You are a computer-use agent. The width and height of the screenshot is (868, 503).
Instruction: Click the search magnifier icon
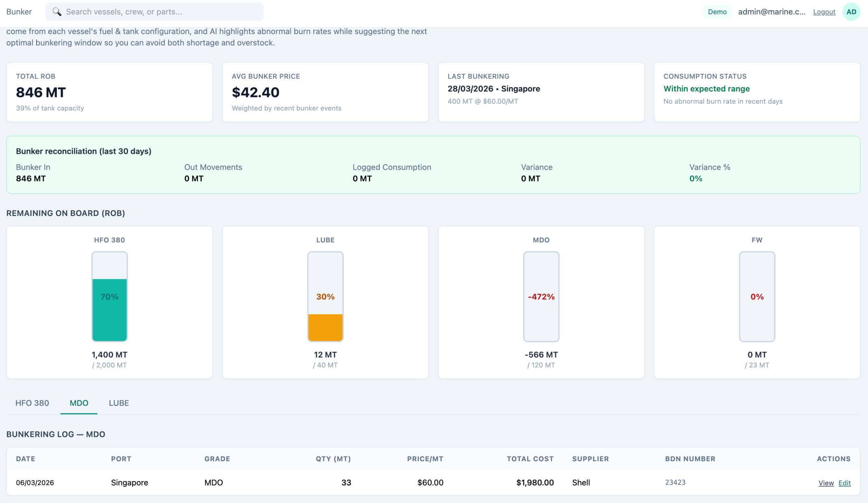[x=57, y=11]
